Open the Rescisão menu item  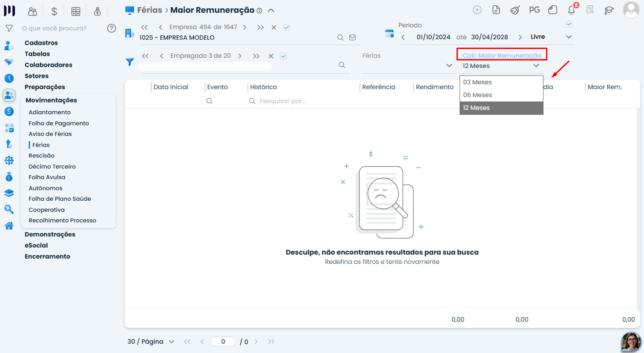coord(41,155)
